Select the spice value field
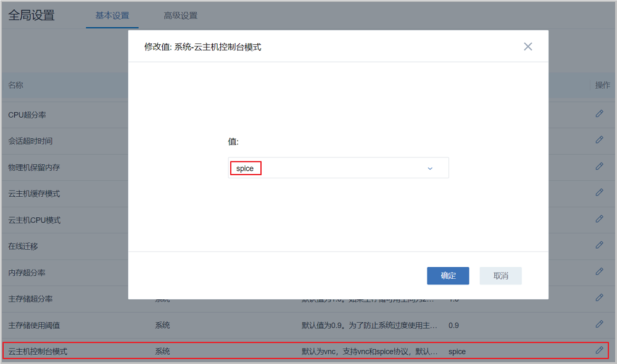Screen dimensions: 617x364 point(338,168)
